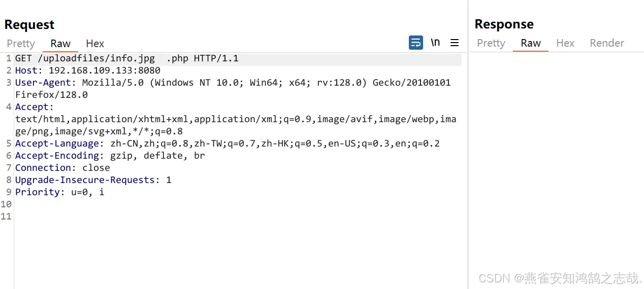Select the Request Raw tab
This screenshot has height=289, width=644.
pos(60,44)
